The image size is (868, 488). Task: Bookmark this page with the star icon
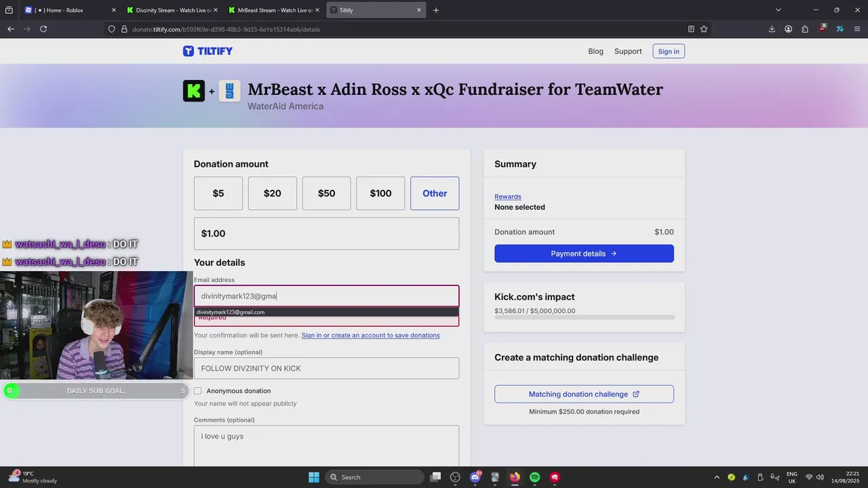pos(704,29)
